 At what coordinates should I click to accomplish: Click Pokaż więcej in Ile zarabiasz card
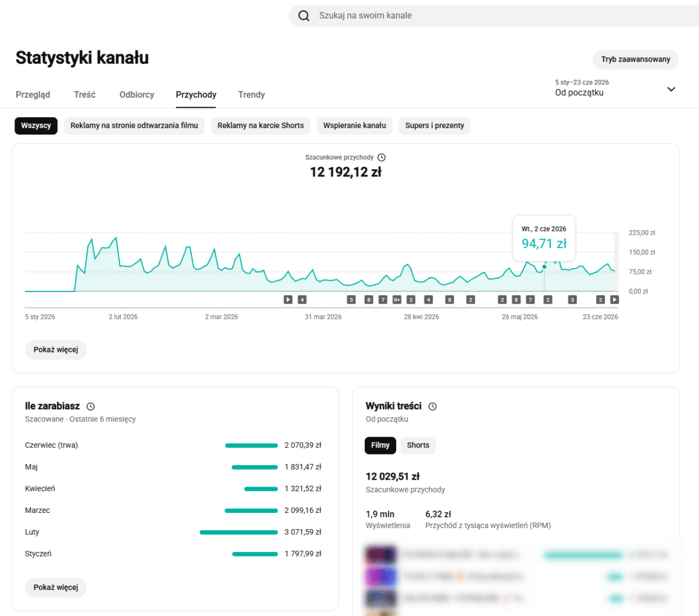point(56,587)
